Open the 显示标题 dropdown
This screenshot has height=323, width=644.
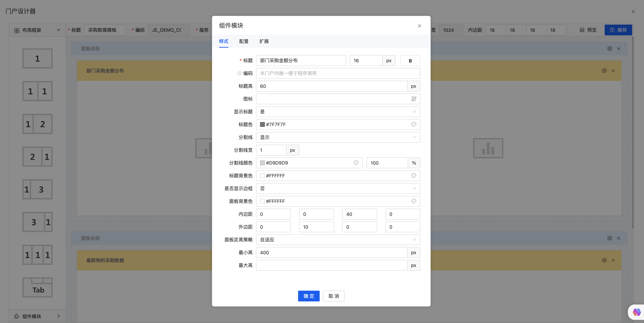coord(338,112)
